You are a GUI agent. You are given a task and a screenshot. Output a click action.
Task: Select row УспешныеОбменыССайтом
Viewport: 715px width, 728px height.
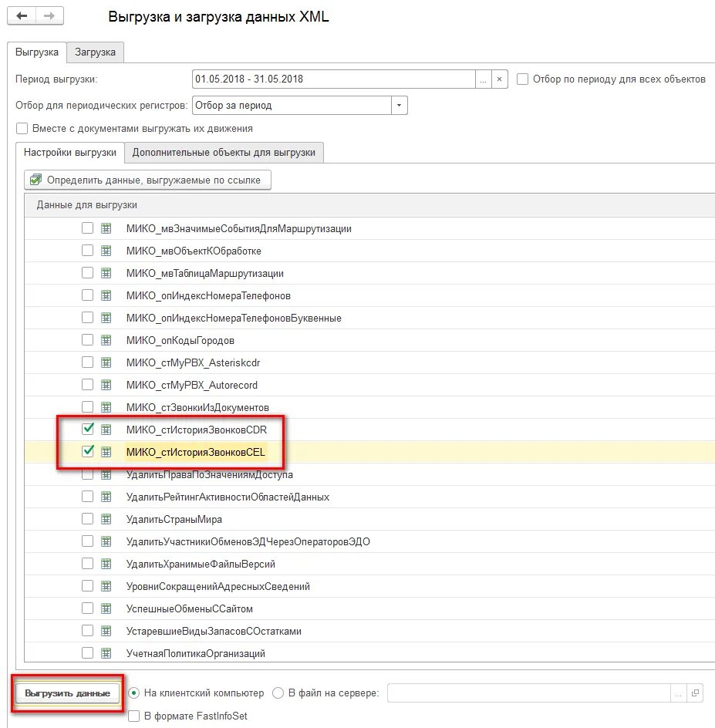pos(369,608)
